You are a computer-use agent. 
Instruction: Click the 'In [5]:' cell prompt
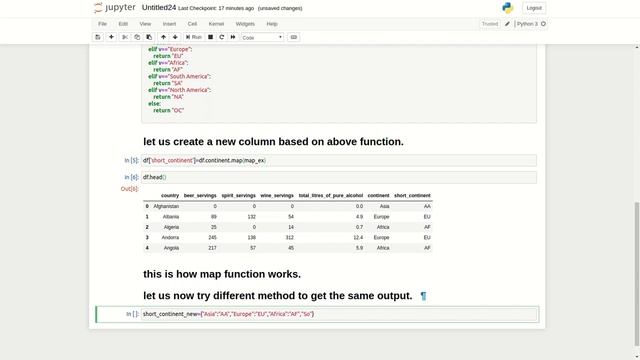[131, 160]
